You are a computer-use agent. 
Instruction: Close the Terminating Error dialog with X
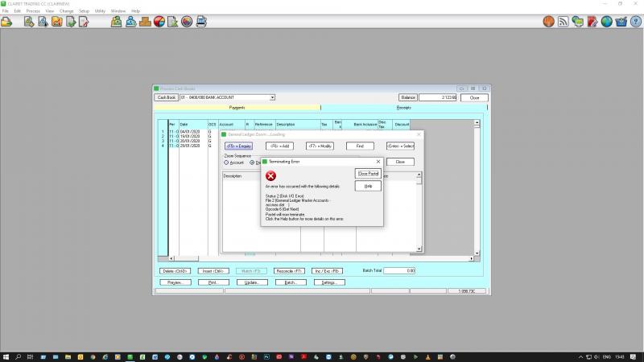378,162
